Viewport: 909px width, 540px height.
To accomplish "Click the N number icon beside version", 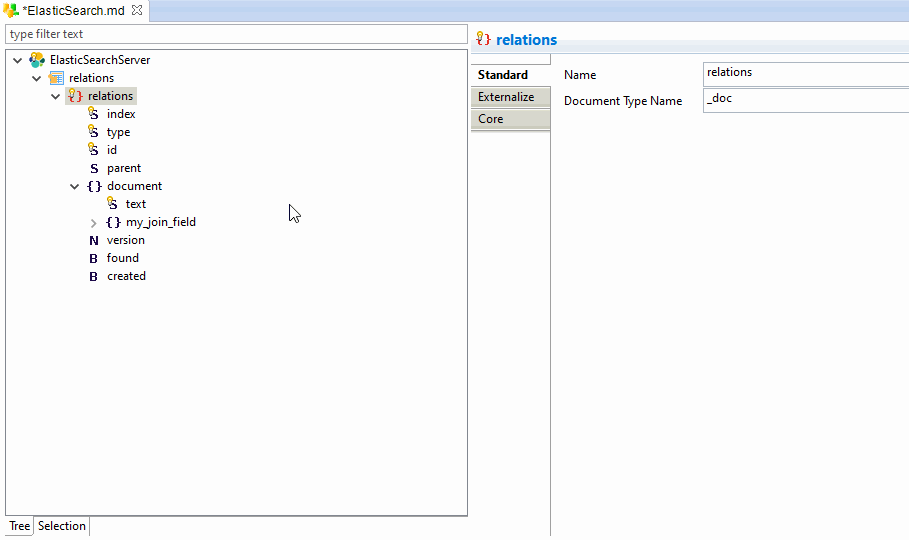I will point(93,240).
